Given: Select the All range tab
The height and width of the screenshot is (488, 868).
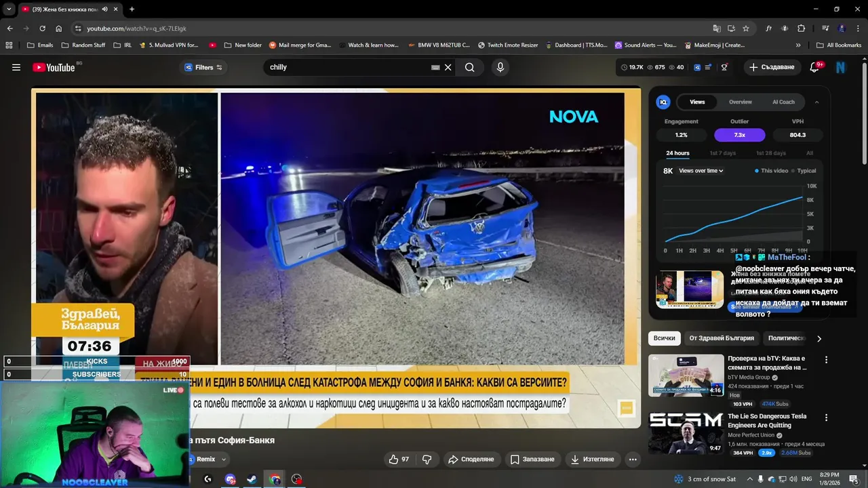Looking at the screenshot, I should pyautogui.click(x=810, y=153).
